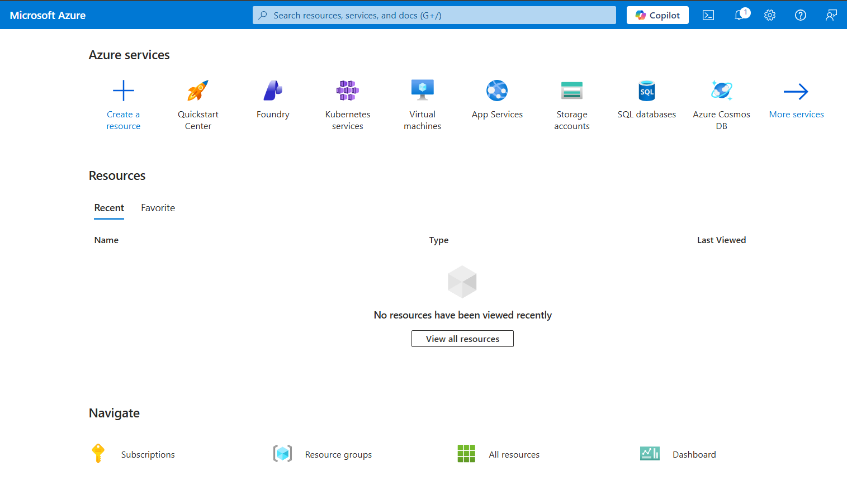Image resolution: width=847 pixels, height=504 pixels.
Task: Click the Storage accounts label
Action: [x=572, y=120]
